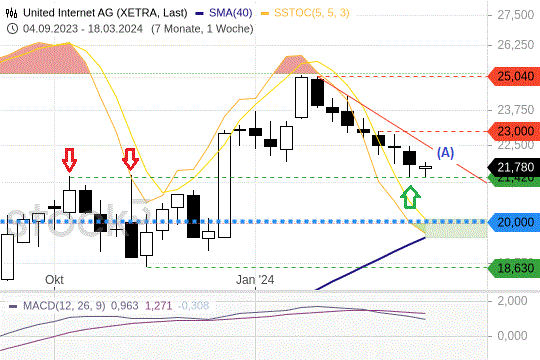Click the large white January breakout candle
Viewport: 540px width, 360px height.
[x=225, y=185]
